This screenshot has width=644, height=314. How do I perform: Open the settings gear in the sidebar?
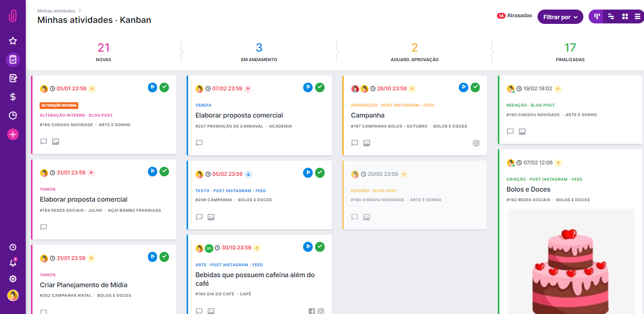(x=13, y=279)
